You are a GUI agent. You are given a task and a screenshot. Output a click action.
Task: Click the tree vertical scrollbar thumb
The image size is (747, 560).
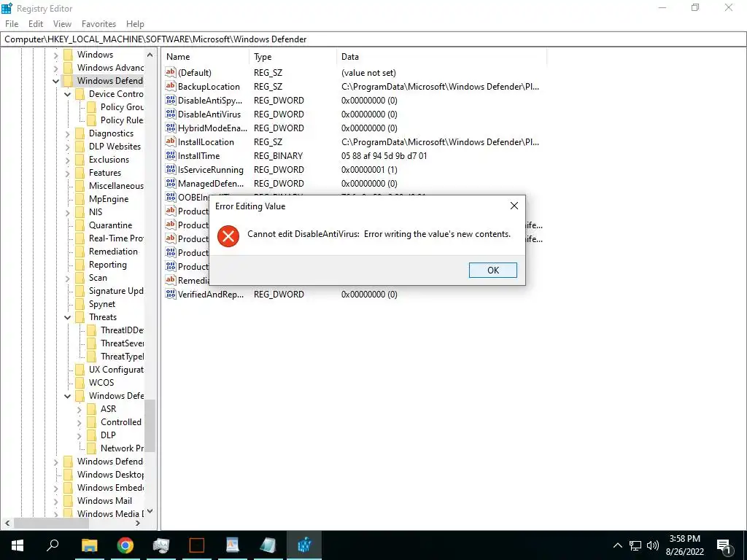pos(150,425)
